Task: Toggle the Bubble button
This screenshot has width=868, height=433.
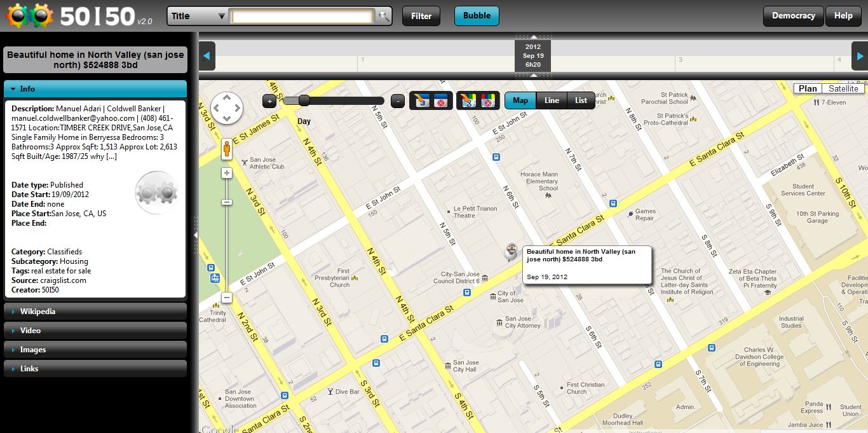Action: 477,16
